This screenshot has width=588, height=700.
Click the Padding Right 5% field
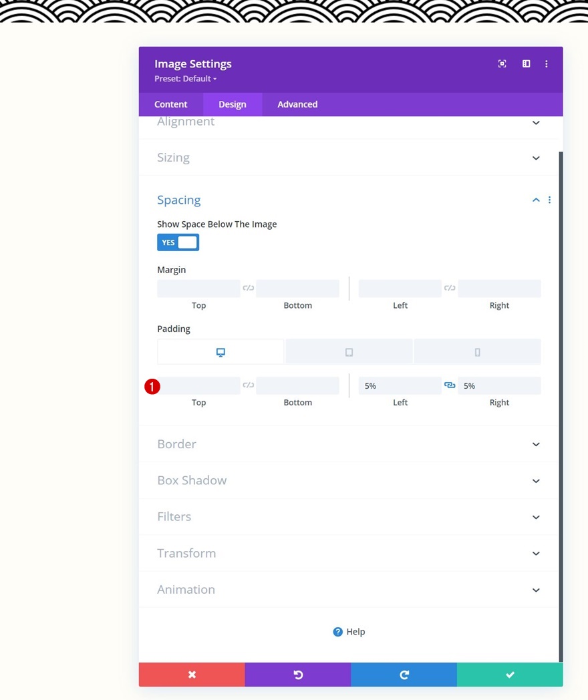click(x=499, y=385)
